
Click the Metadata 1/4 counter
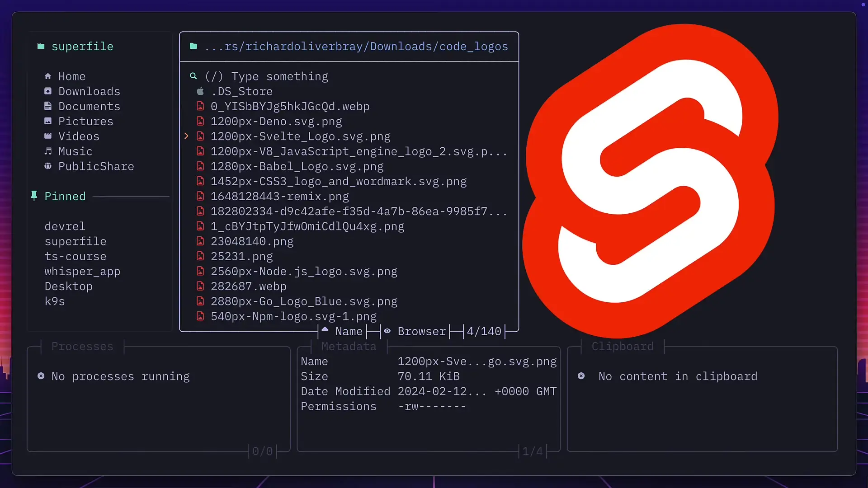coord(533,451)
